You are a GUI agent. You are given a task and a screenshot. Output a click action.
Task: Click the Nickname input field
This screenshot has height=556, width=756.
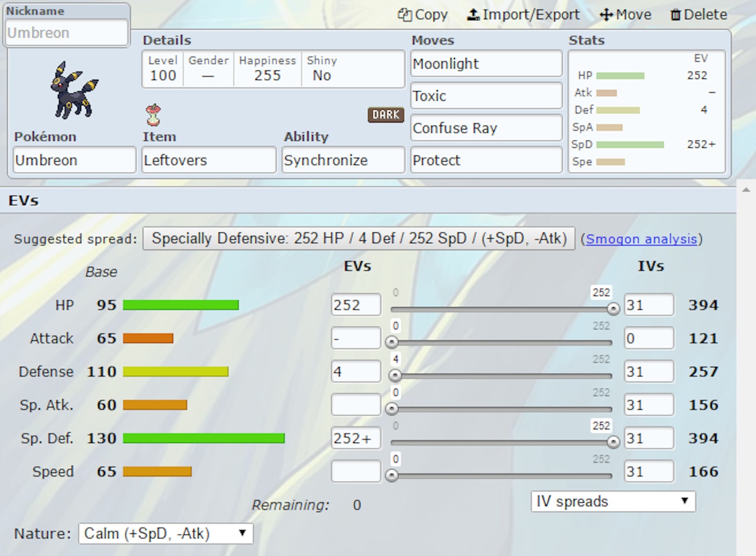pos(66,33)
